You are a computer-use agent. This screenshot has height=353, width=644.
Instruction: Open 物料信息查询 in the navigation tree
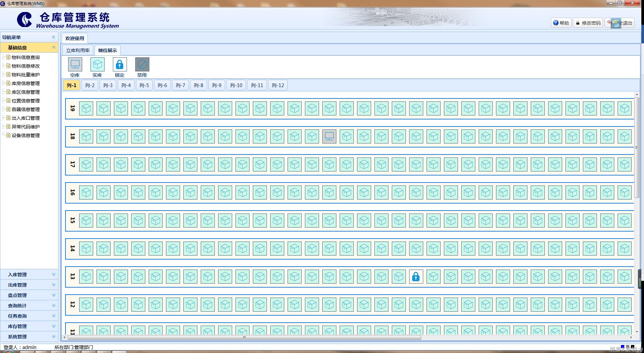tap(25, 57)
